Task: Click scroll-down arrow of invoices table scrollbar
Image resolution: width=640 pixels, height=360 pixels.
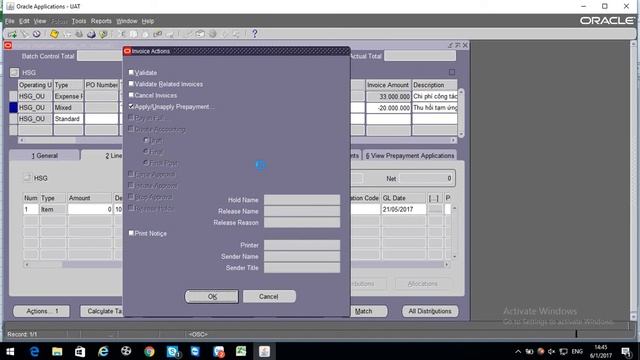Action: pyautogui.click(x=461, y=134)
